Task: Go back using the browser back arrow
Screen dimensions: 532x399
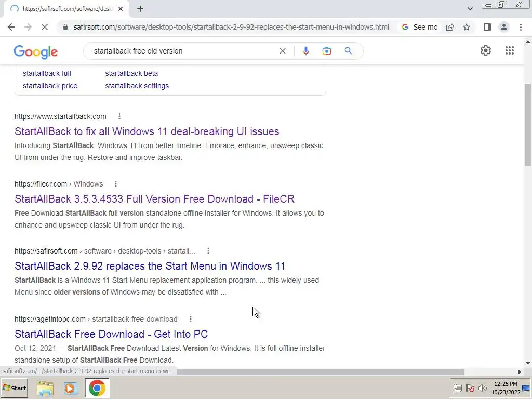Action: click(11, 27)
